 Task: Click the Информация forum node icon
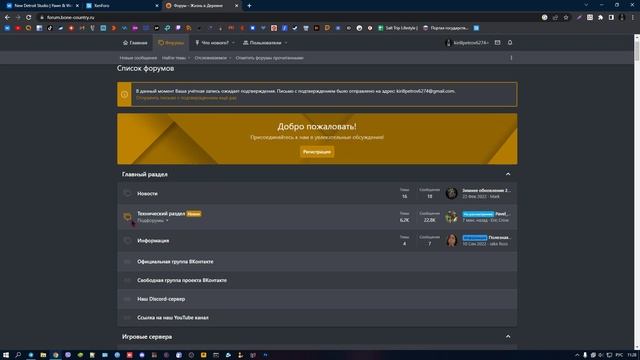tap(127, 240)
